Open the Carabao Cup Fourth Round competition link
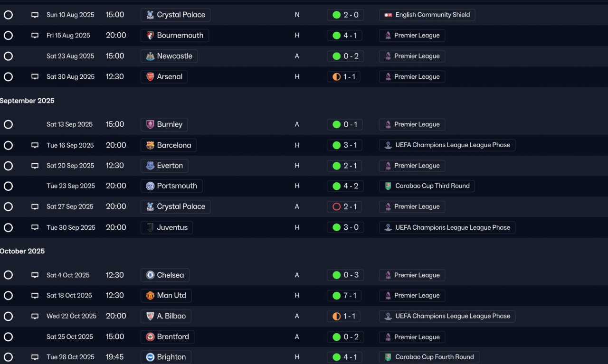 [x=429, y=357]
